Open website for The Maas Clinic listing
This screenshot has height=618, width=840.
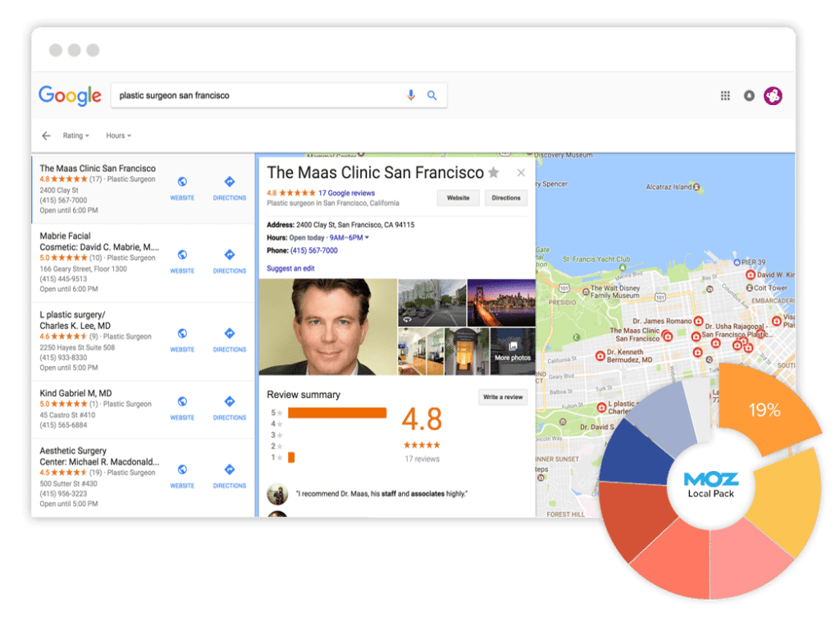tap(182, 188)
